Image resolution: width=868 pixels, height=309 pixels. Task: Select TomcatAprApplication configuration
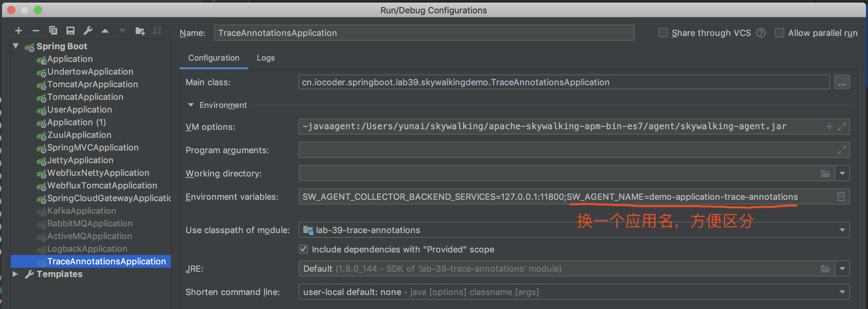click(x=92, y=84)
